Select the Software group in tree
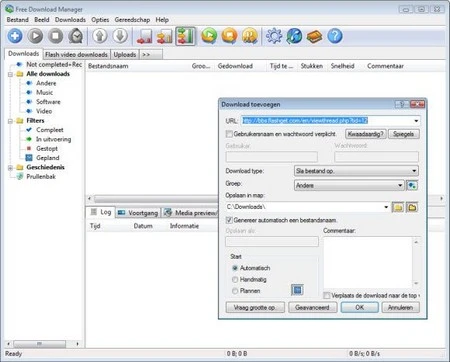This screenshot has height=362, width=450. (48, 102)
